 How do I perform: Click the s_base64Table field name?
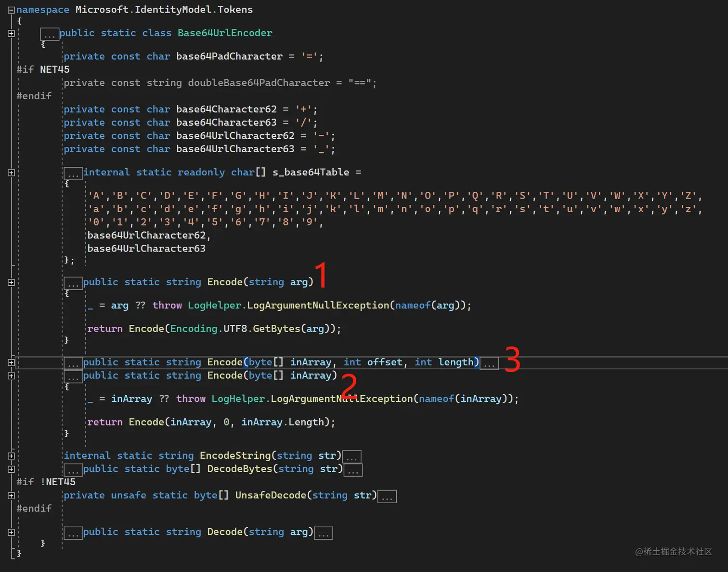click(x=311, y=172)
